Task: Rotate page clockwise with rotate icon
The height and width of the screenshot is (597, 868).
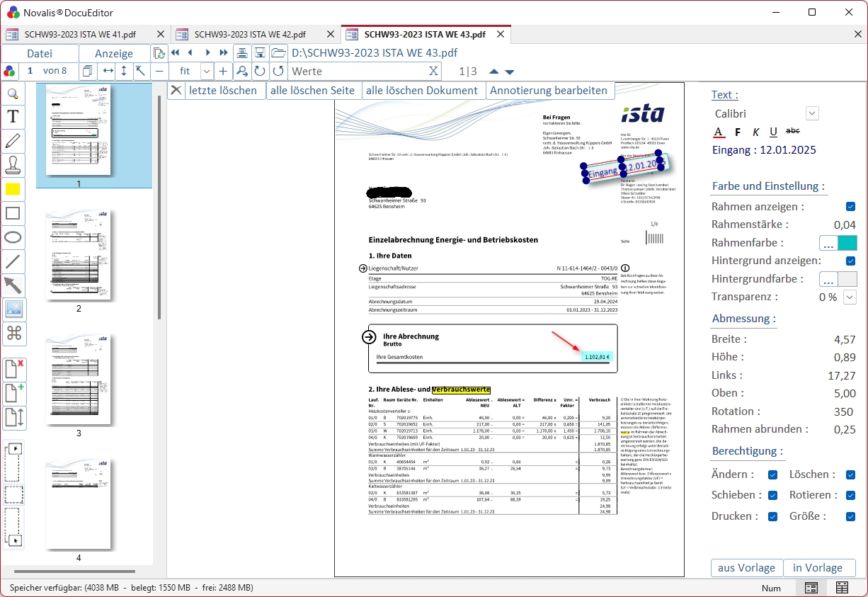Action: [261, 71]
